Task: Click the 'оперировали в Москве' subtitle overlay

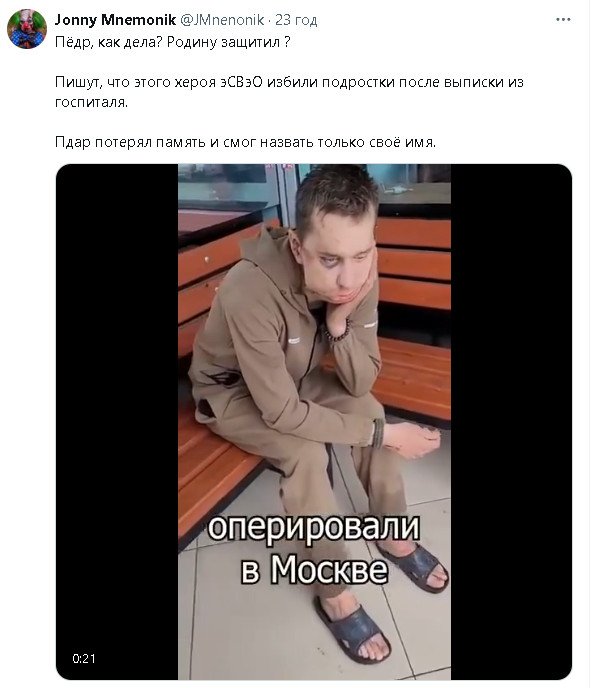Action: click(314, 548)
